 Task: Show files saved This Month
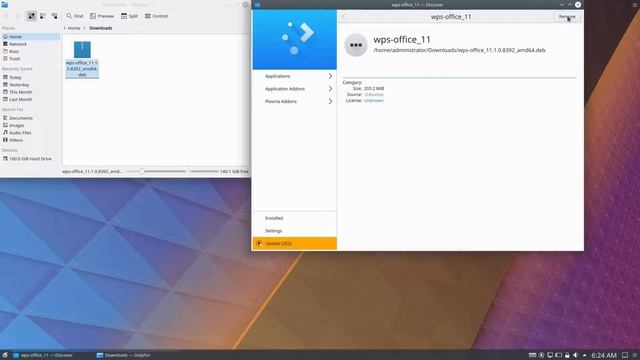(x=31, y=92)
